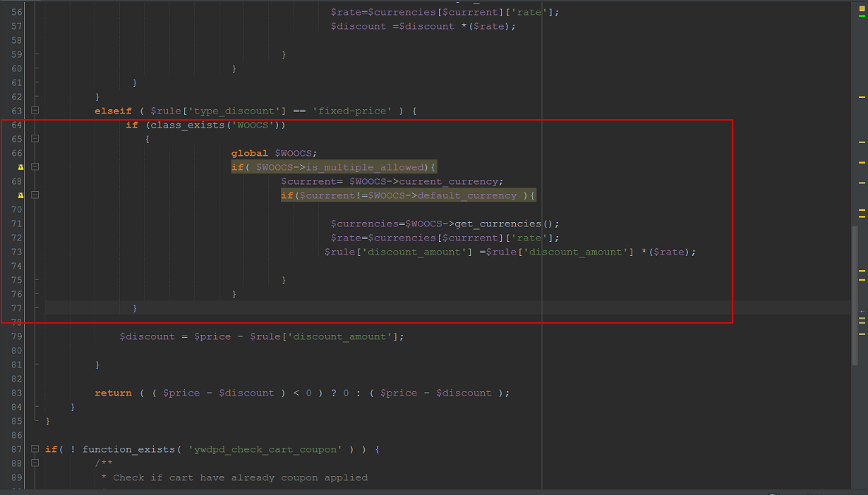Click the comment 'Check if cart have already coupon applied'
Screen dimensions: 868x495
(x=241, y=477)
